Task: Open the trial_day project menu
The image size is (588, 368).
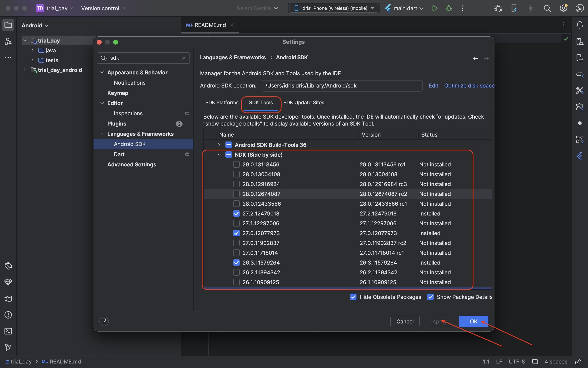Action: (x=55, y=8)
